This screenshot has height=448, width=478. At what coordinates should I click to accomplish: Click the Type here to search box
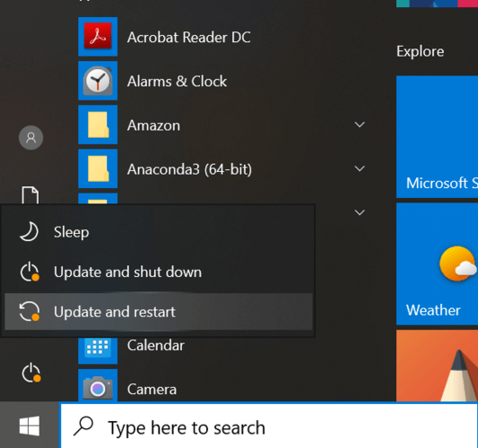pyautogui.click(x=269, y=426)
